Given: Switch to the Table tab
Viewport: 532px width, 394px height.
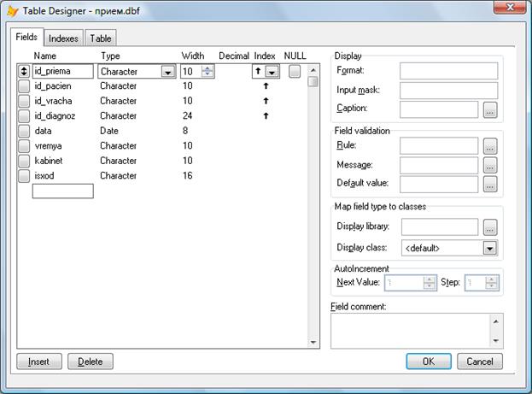Looking at the screenshot, I should [101, 38].
